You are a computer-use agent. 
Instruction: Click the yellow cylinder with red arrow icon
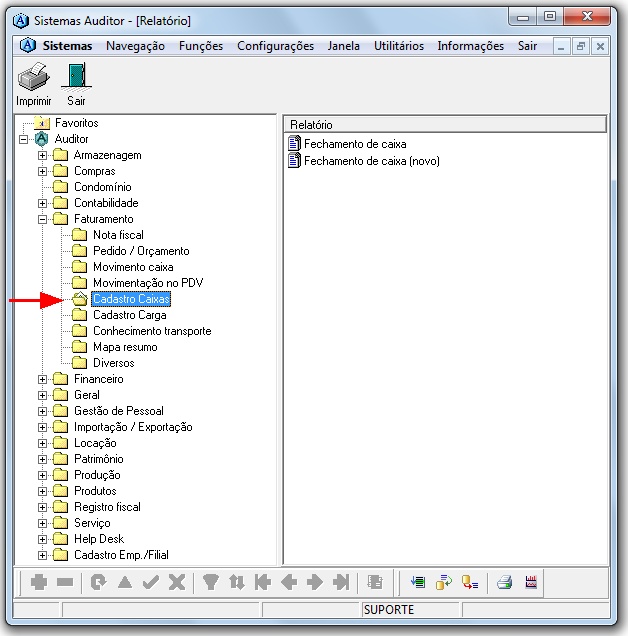[x=470, y=582]
